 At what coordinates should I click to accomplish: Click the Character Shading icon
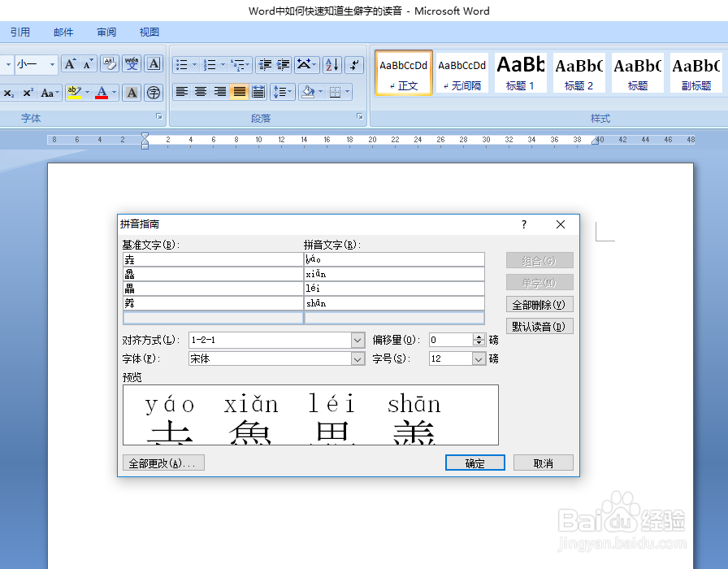click(x=132, y=93)
